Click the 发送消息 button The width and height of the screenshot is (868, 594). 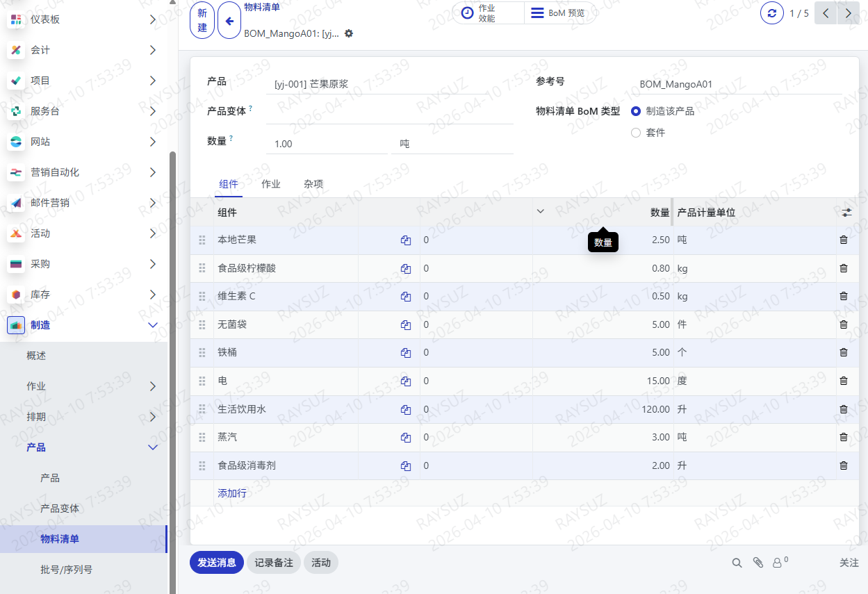click(217, 563)
